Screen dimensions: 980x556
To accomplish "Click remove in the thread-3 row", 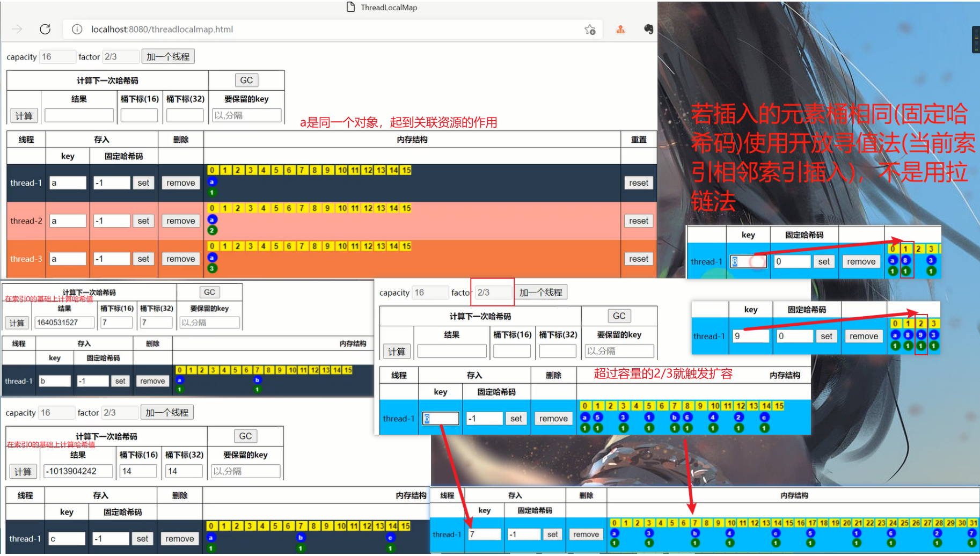I will 180,259.
